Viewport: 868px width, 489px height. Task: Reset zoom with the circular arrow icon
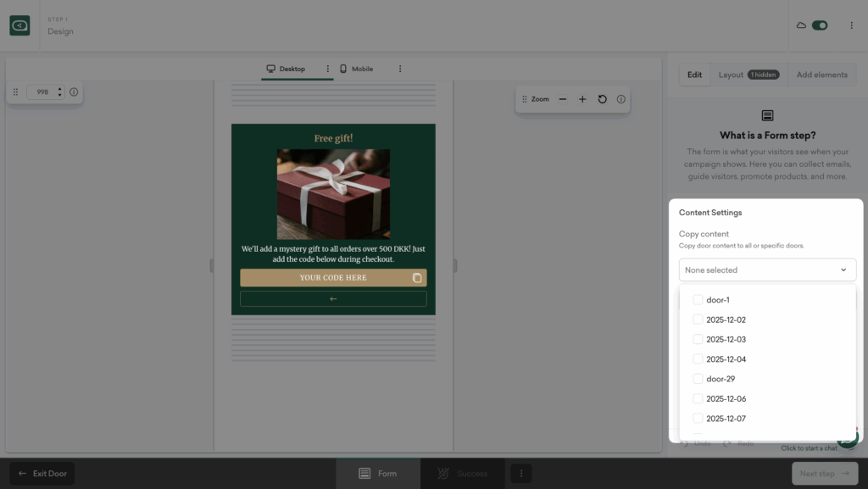pyautogui.click(x=603, y=99)
